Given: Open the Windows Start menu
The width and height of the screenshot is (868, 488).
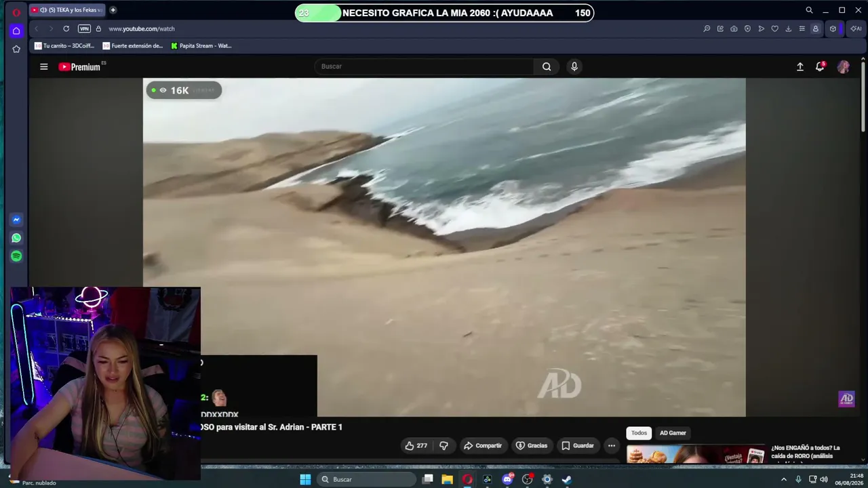Looking at the screenshot, I should [305, 479].
